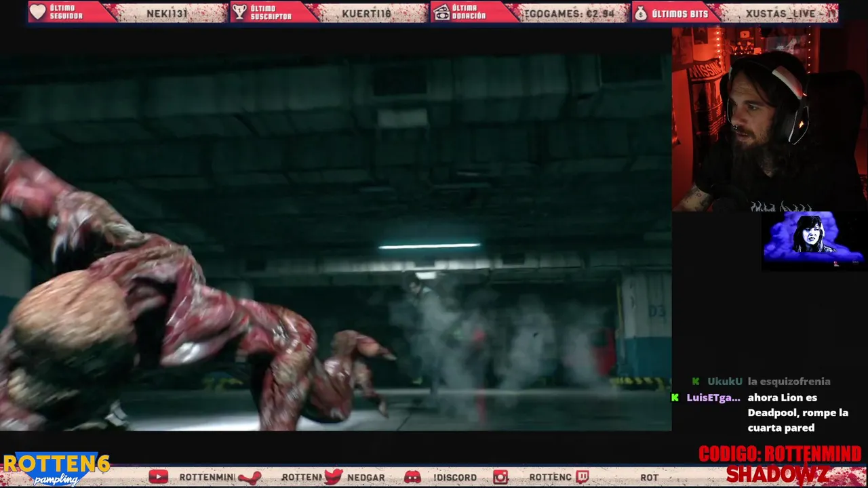
Task: Click subscriber name KUERTI18
Action: [367, 13]
